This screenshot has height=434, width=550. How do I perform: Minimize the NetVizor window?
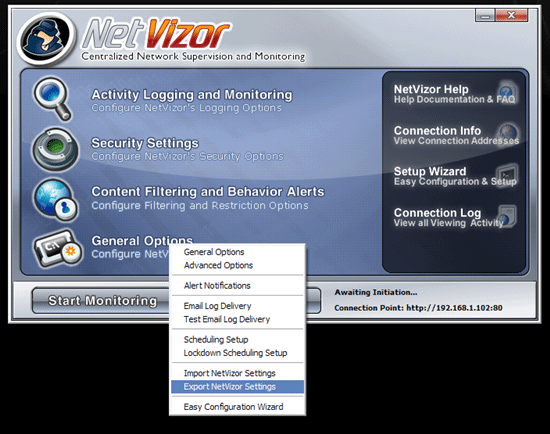tap(485, 16)
